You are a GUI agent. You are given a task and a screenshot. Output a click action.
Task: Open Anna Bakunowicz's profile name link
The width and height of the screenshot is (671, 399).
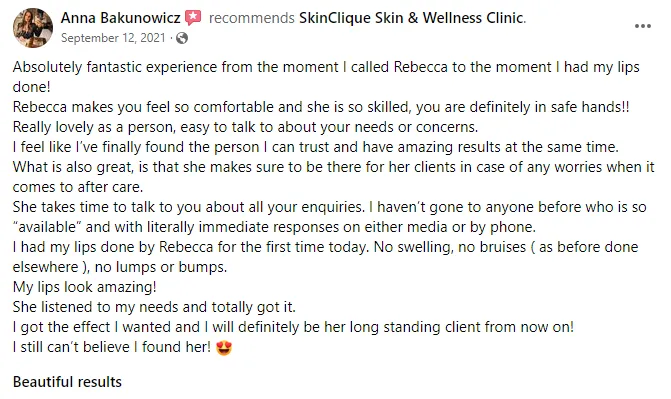[x=120, y=18]
